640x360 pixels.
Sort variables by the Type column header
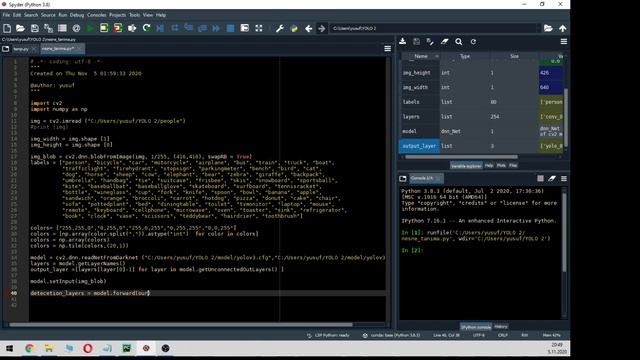pyautogui.click(x=465, y=56)
